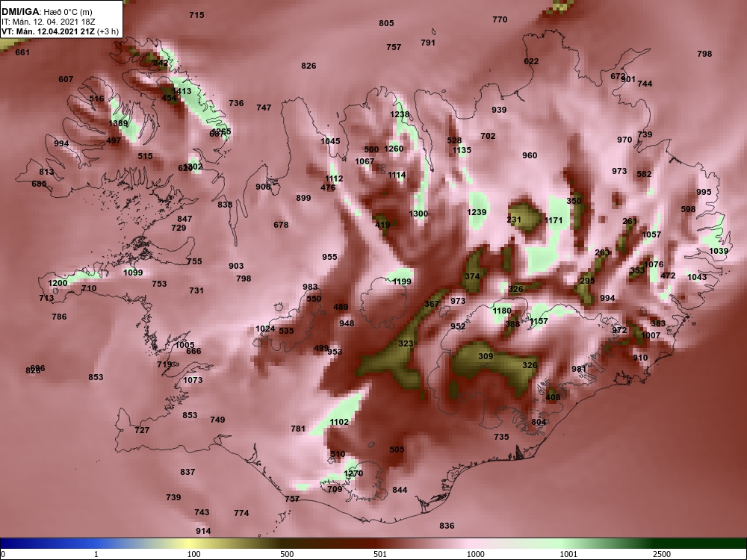This screenshot has width=747, height=560.
Task: Click map value 661
Action: click(22, 52)
